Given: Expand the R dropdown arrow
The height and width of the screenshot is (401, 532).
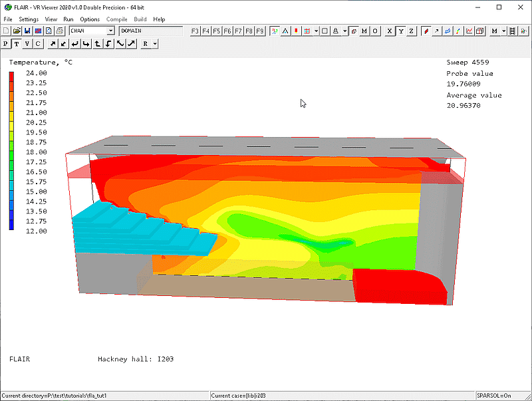Looking at the screenshot, I should (x=154, y=43).
